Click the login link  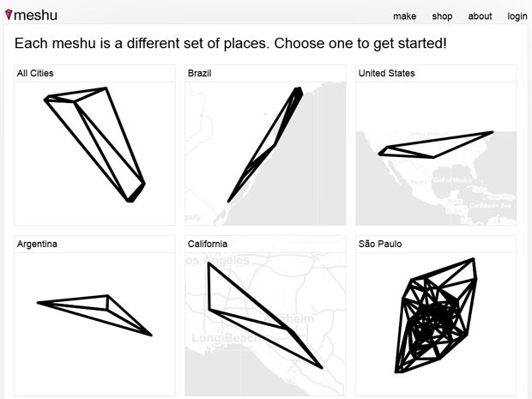point(517,16)
